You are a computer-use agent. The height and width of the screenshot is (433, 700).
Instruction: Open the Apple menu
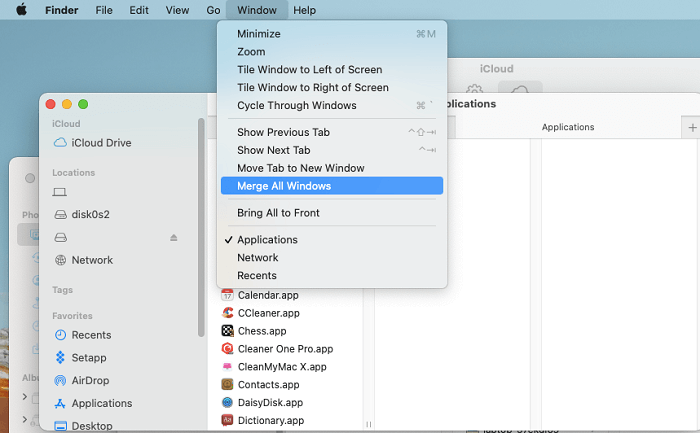coord(21,9)
